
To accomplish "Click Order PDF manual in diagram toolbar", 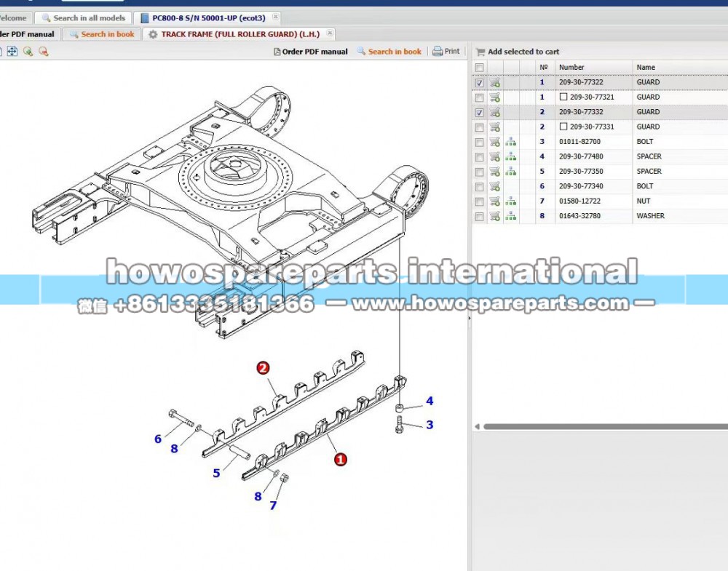I will pyautogui.click(x=311, y=52).
